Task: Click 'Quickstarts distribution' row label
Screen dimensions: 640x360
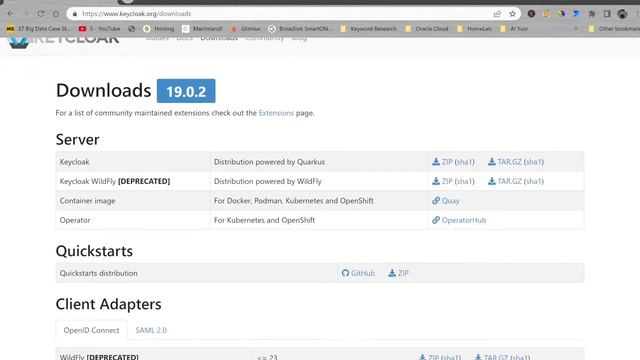Action: 98,273
